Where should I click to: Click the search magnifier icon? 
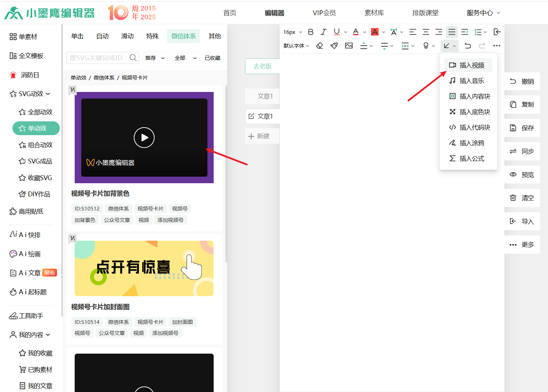pos(133,58)
